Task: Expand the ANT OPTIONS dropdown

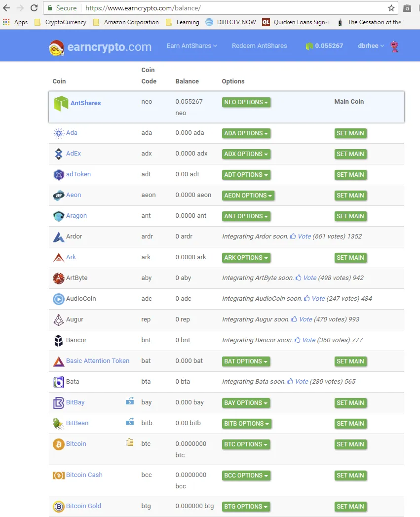Action: 246,216
